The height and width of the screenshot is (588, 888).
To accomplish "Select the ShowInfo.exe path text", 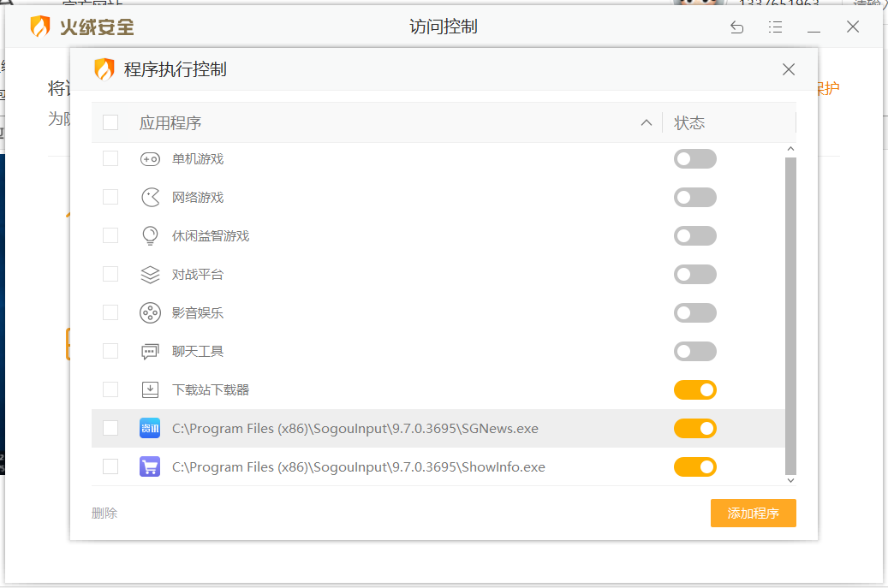I will [359, 467].
